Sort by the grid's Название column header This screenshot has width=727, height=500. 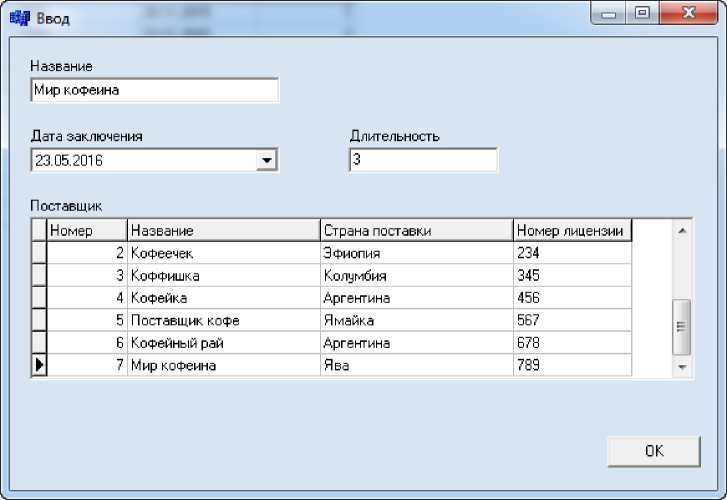point(223,230)
